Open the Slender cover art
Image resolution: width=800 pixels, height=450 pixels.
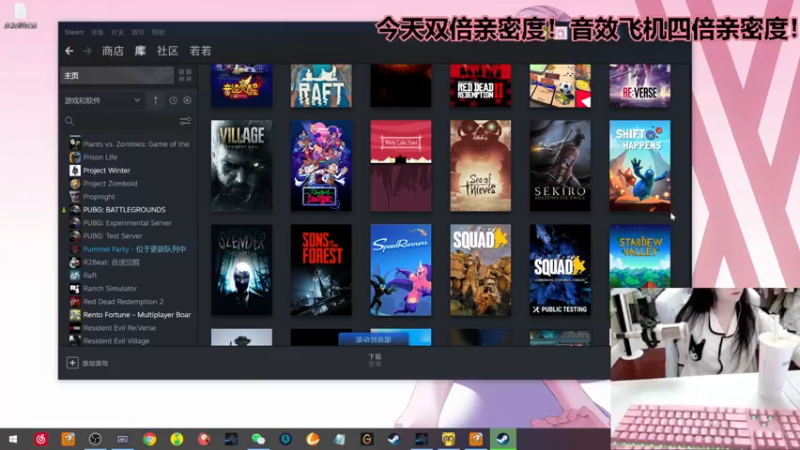coord(241,270)
